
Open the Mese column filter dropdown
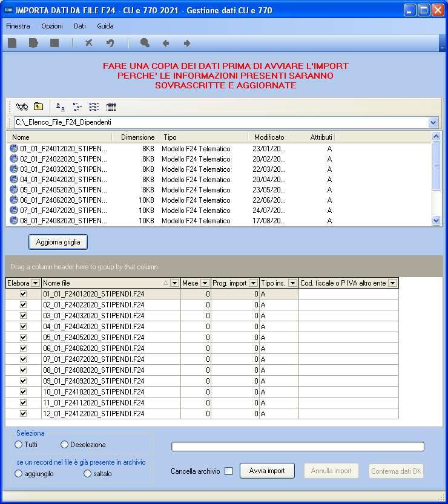tap(204, 283)
